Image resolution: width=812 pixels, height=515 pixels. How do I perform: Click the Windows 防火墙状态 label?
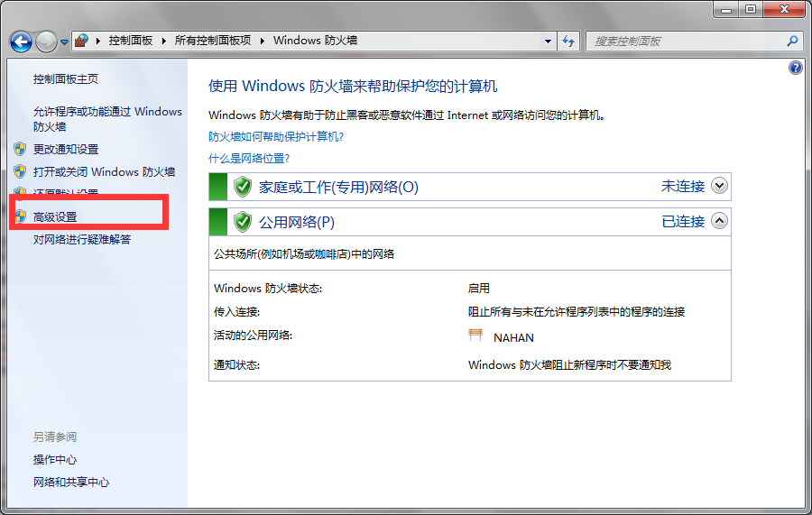[268, 289]
